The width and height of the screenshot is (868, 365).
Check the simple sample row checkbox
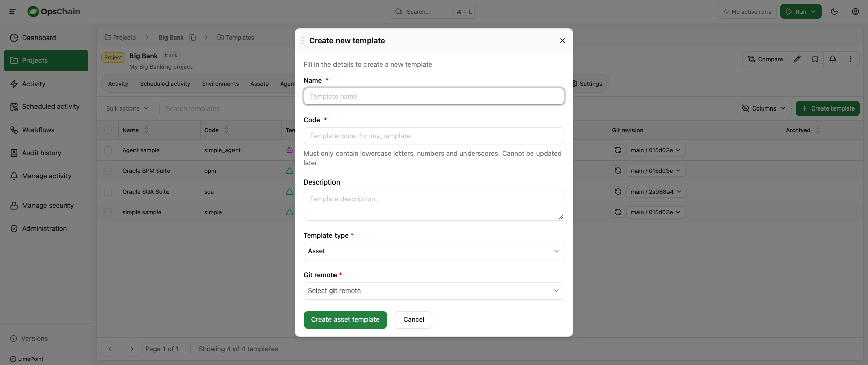108,212
